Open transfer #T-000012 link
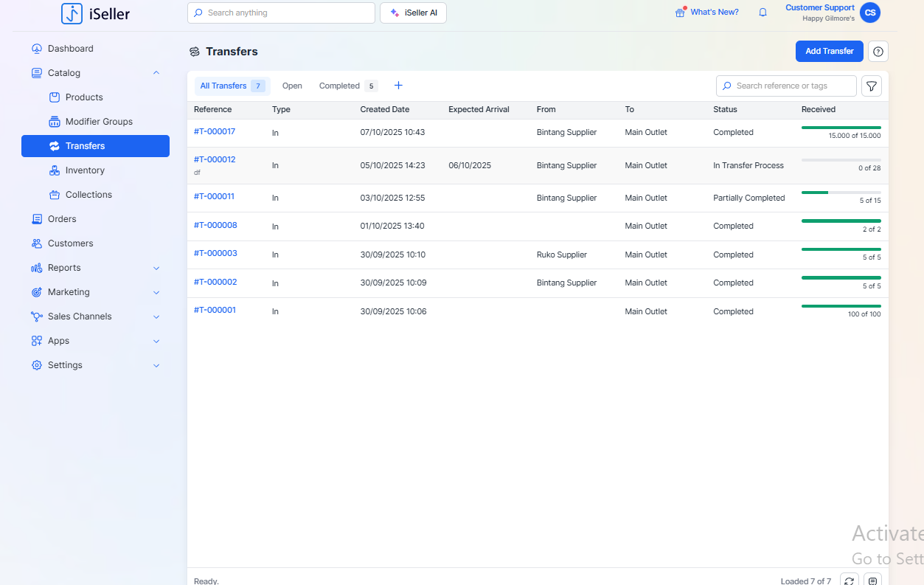Viewport: 924px width, 585px height. tap(215, 159)
